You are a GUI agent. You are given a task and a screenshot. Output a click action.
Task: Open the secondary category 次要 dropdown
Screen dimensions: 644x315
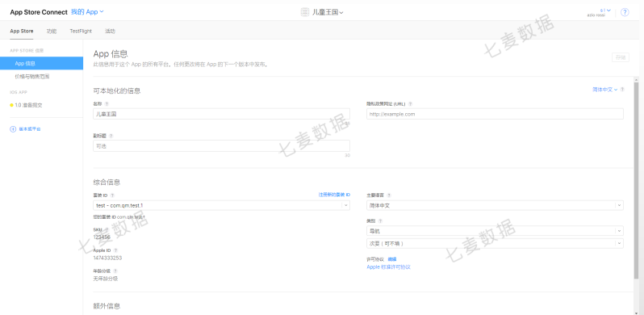coord(495,243)
